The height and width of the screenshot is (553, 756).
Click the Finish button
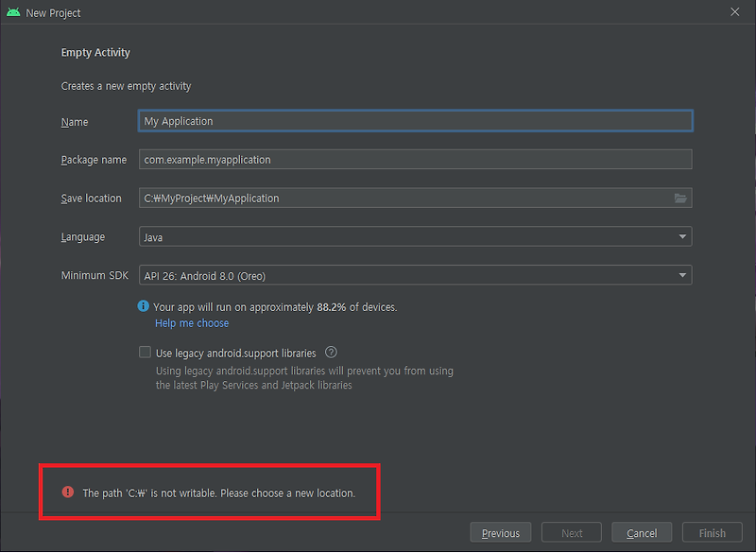[x=712, y=532]
